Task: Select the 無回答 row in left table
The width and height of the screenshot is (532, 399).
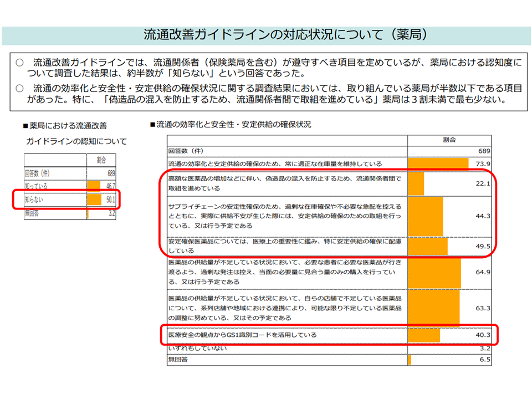Action: [32, 213]
